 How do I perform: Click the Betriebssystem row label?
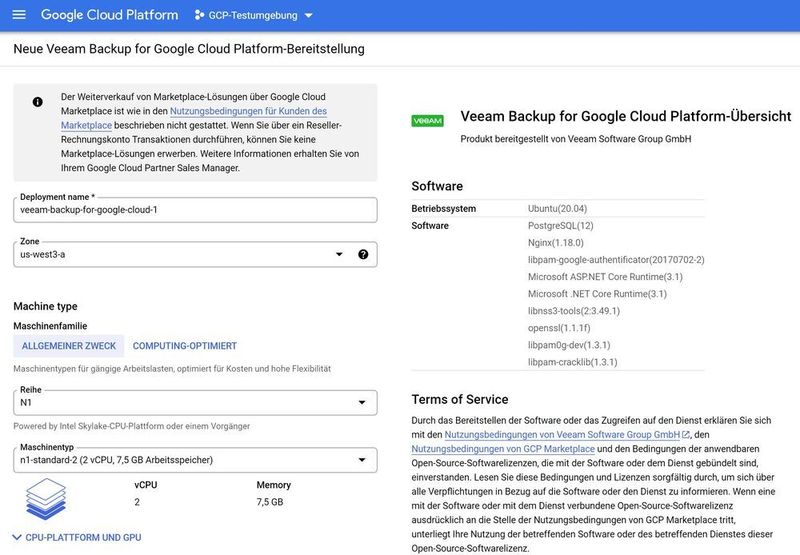tap(443, 209)
